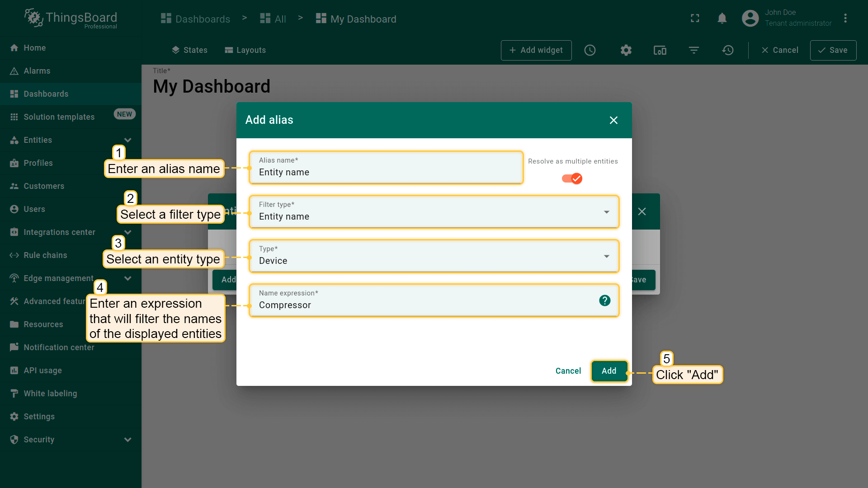The height and width of the screenshot is (488, 868).
Task: Click the Add button in dialog
Action: pyautogui.click(x=609, y=371)
